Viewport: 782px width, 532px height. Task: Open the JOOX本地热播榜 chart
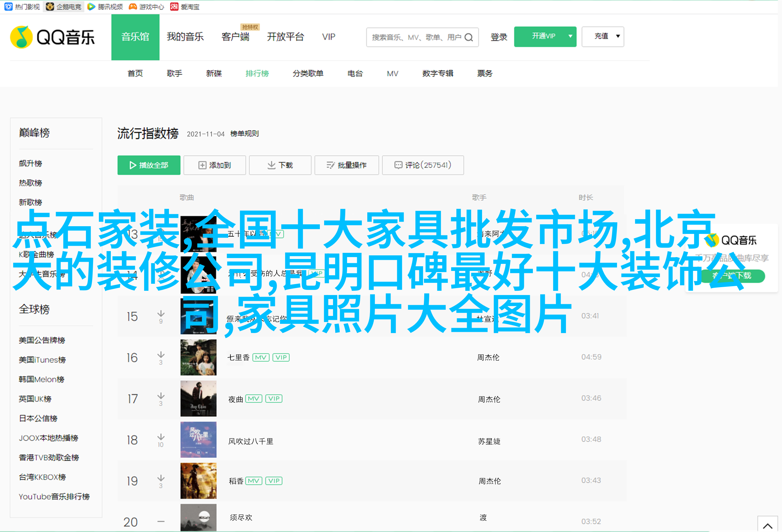(x=48, y=438)
